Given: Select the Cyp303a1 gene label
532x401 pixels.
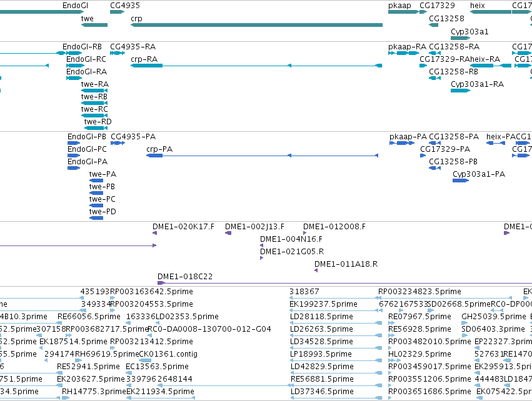Looking at the screenshot, I should pyautogui.click(x=469, y=31).
